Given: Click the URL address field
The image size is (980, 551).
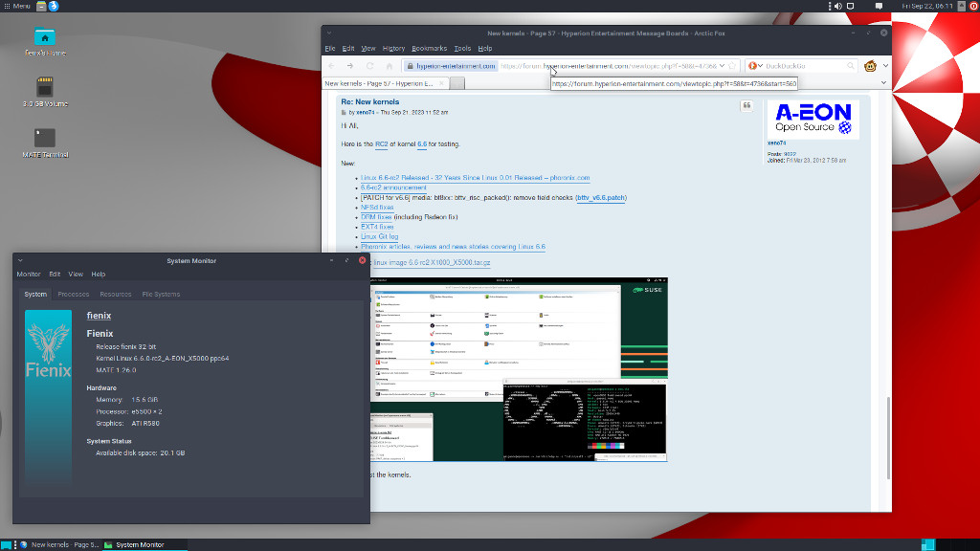Looking at the screenshot, I should click(x=608, y=66).
